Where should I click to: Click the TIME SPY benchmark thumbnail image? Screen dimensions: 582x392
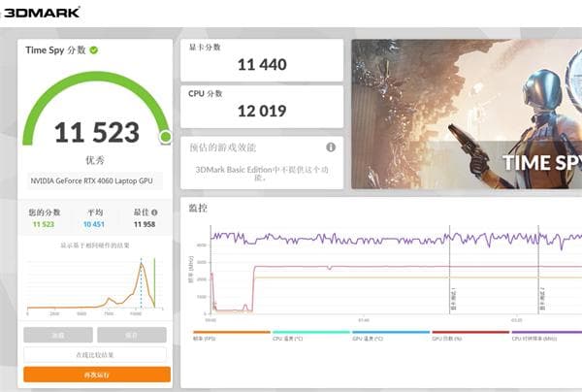[x=467, y=114]
